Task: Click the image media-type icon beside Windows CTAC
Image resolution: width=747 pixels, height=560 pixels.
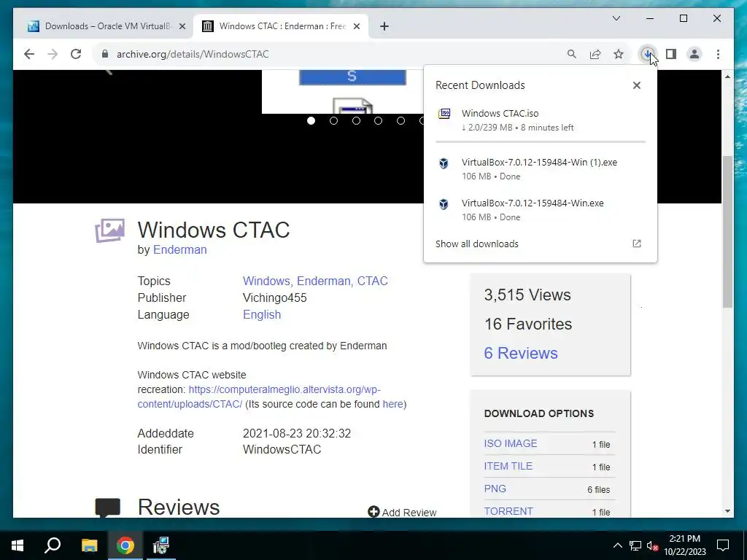Action: (110, 230)
